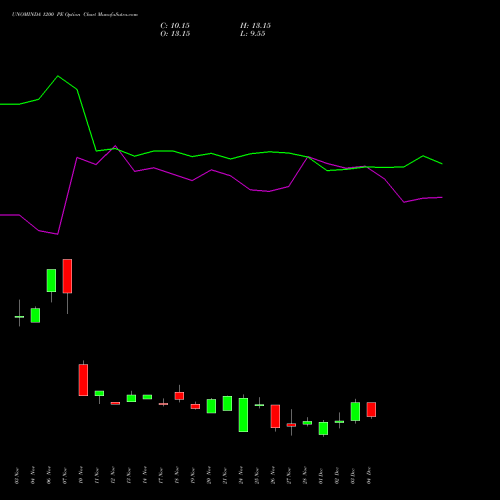This screenshot has height=500, width=500.
Task: Click the 17 Nov date label
Action: coord(161,476)
